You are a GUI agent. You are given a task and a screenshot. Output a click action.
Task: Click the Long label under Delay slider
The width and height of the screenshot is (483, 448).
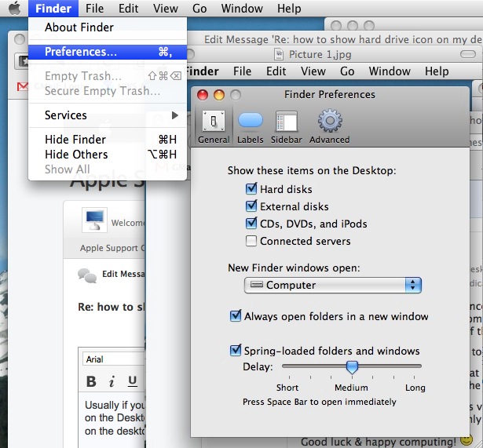pyautogui.click(x=415, y=388)
